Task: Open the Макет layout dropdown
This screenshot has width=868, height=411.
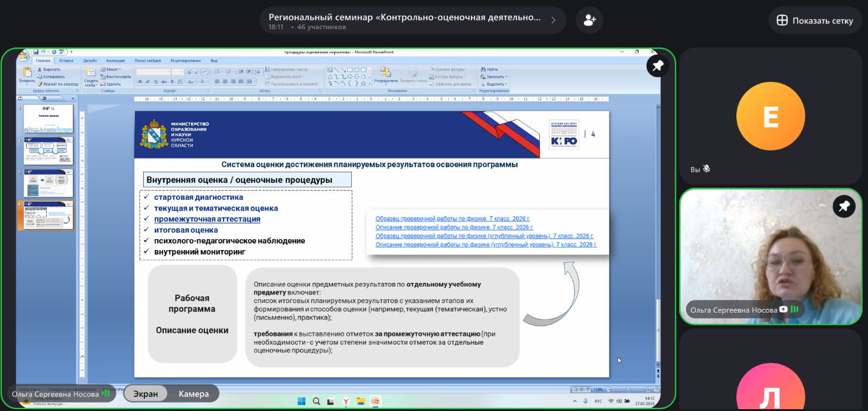Action: click(x=112, y=69)
